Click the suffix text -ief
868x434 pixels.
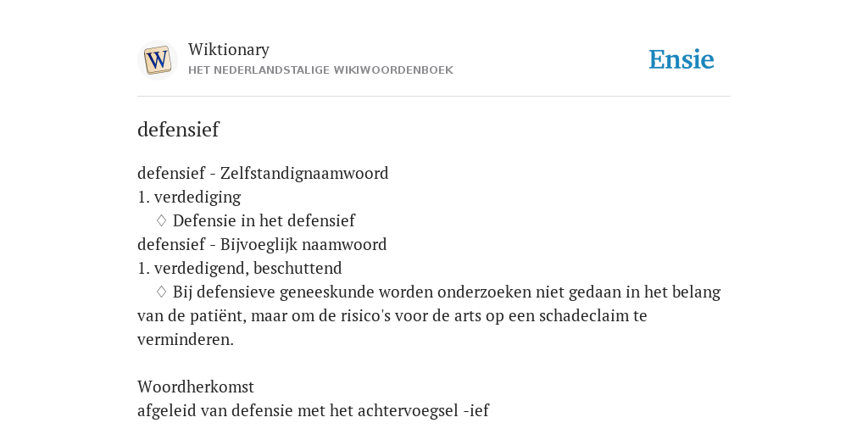point(476,410)
